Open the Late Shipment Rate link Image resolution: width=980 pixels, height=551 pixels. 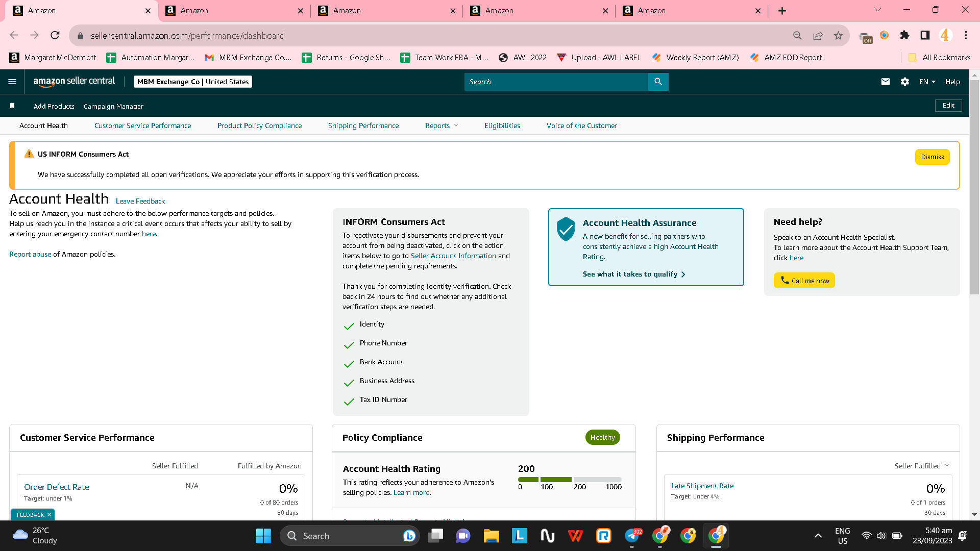702,486
